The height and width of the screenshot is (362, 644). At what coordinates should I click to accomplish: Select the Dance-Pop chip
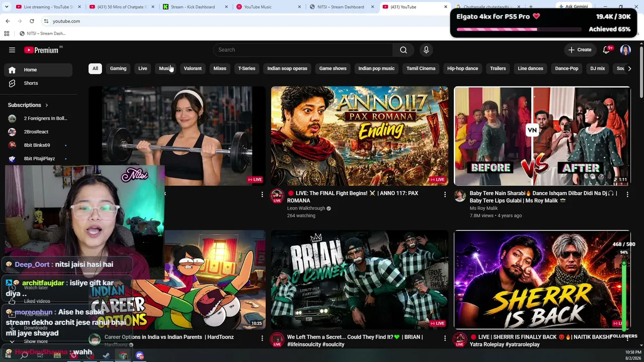click(x=567, y=68)
